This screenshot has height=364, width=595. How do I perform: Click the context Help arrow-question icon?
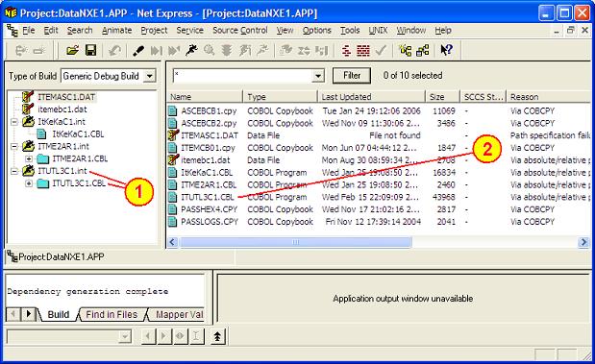click(446, 51)
